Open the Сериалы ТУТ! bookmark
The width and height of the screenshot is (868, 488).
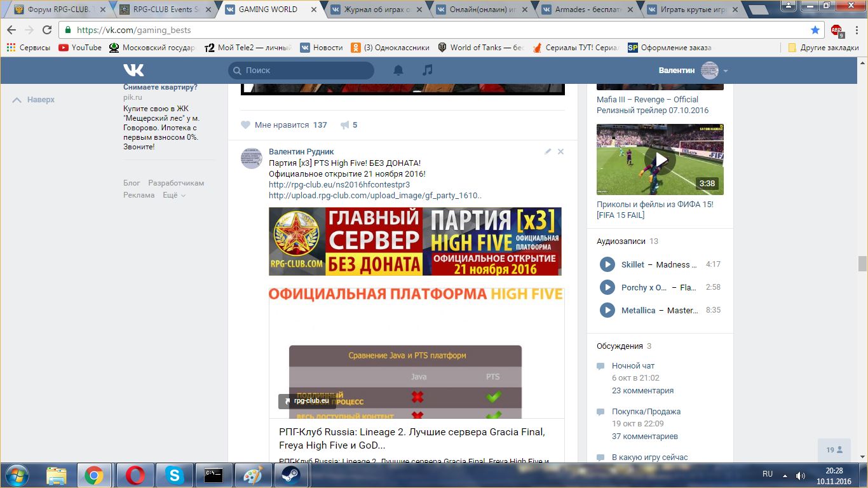(x=576, y=48)
